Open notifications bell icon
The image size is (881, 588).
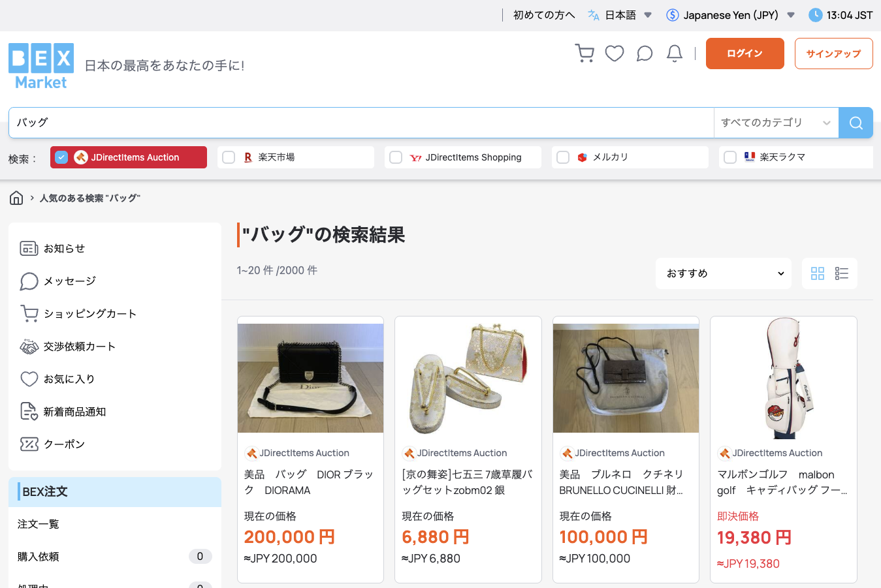coord(675,54)
